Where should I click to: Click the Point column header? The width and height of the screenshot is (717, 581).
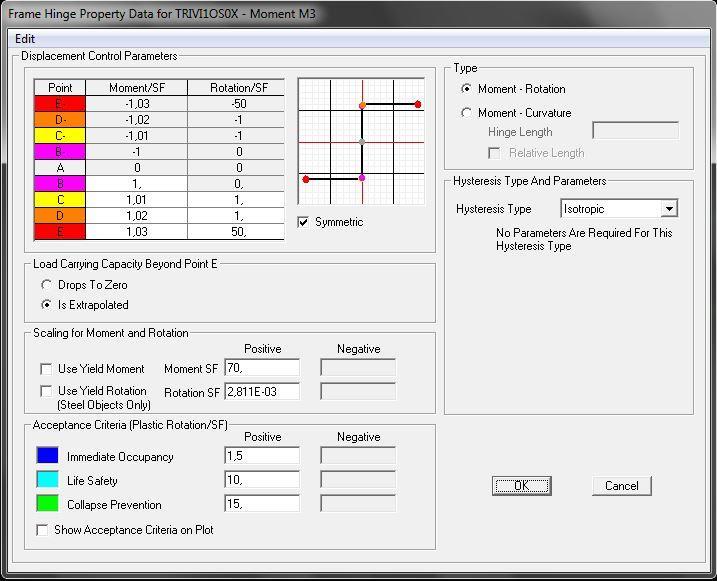60,88
